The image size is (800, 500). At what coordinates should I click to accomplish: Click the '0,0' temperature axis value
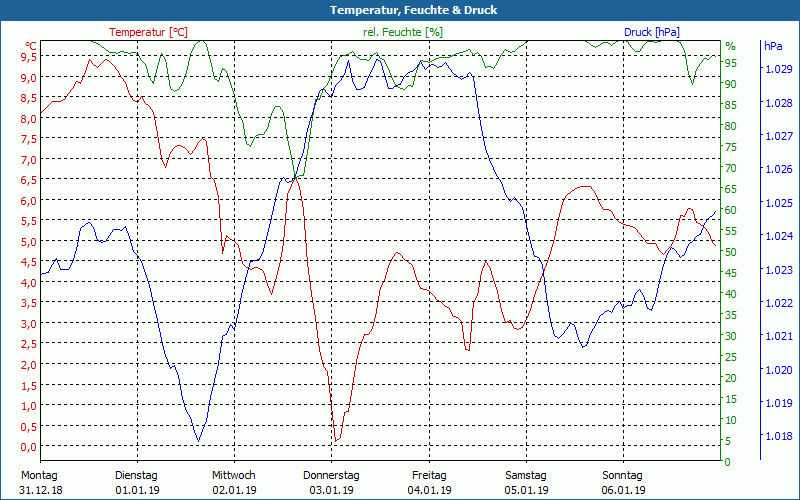[29, 447]
